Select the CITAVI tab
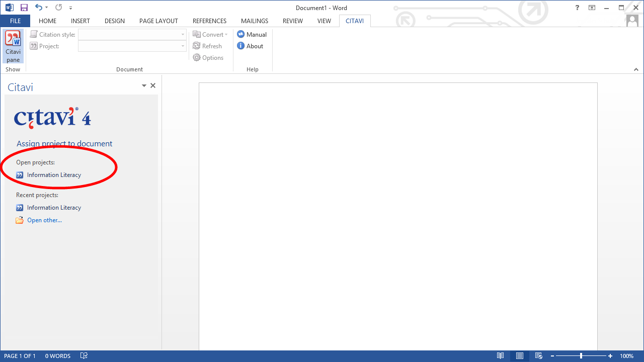 coord(355,21)
